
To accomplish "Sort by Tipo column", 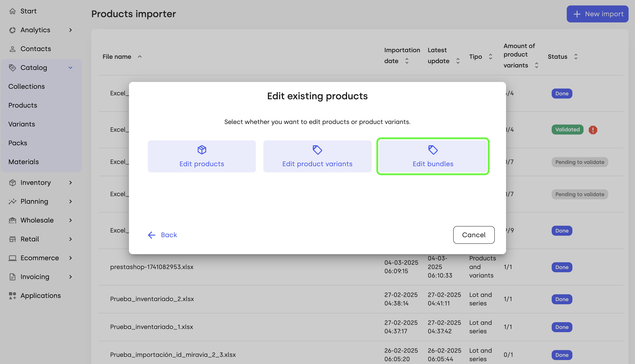I will click(x=490, y=57).
